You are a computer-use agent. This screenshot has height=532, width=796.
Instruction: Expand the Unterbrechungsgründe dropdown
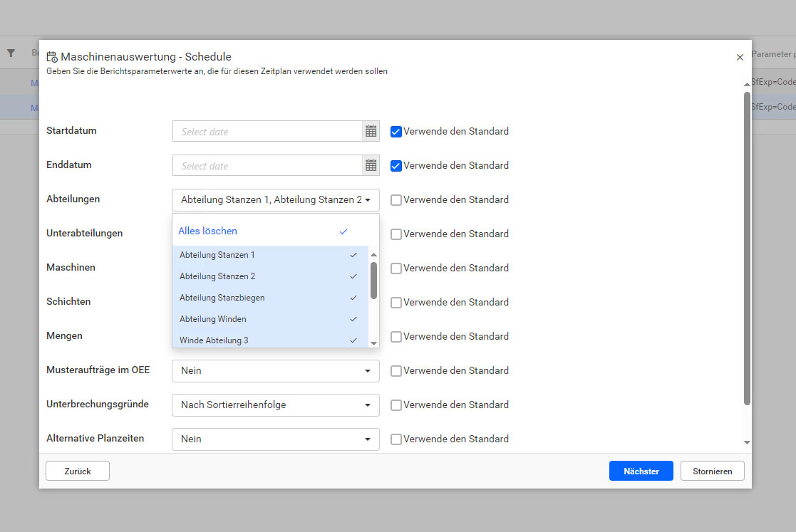tap(275, 405)
